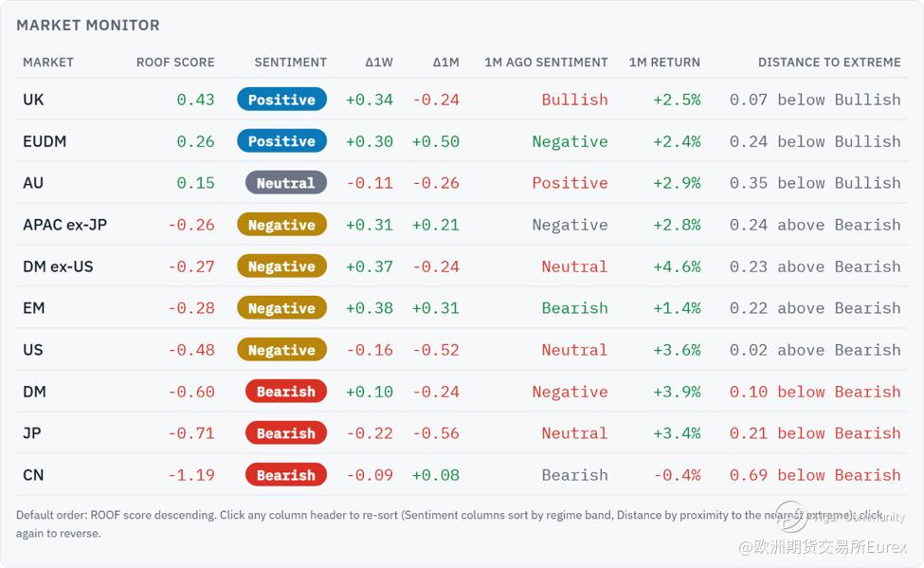Click the circular watermark logo icon

[790, 517]
